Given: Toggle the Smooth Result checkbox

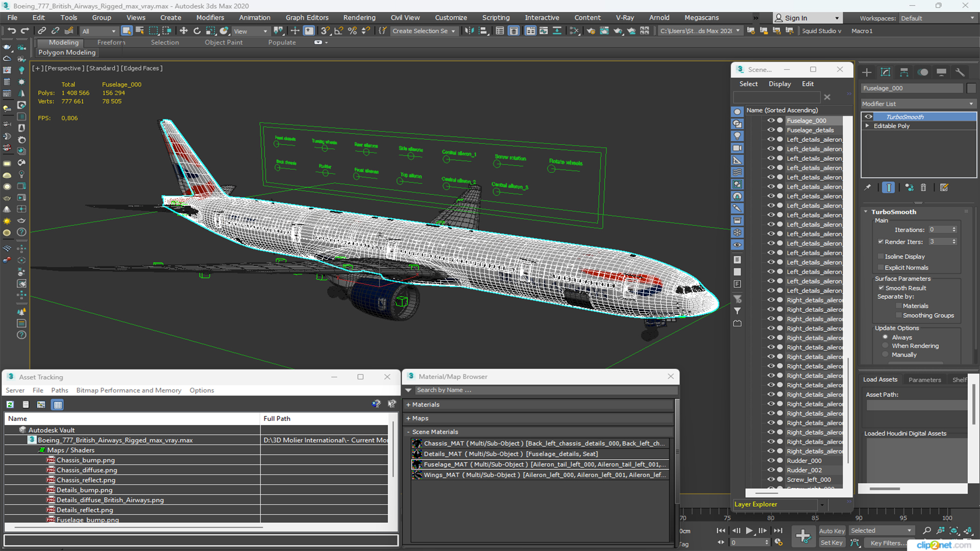Looking at the screenshot, I should (881, 288).
